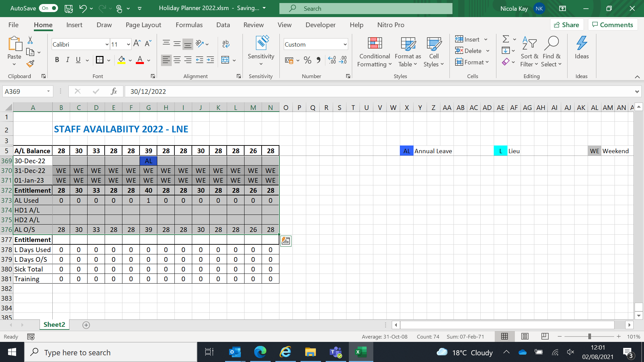
Task: Toggle Italic formatting
Action: click(x=68, y=60)
